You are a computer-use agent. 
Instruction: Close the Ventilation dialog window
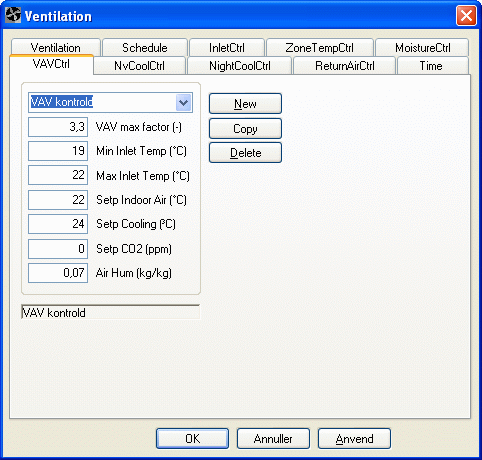tap(466, 15)
